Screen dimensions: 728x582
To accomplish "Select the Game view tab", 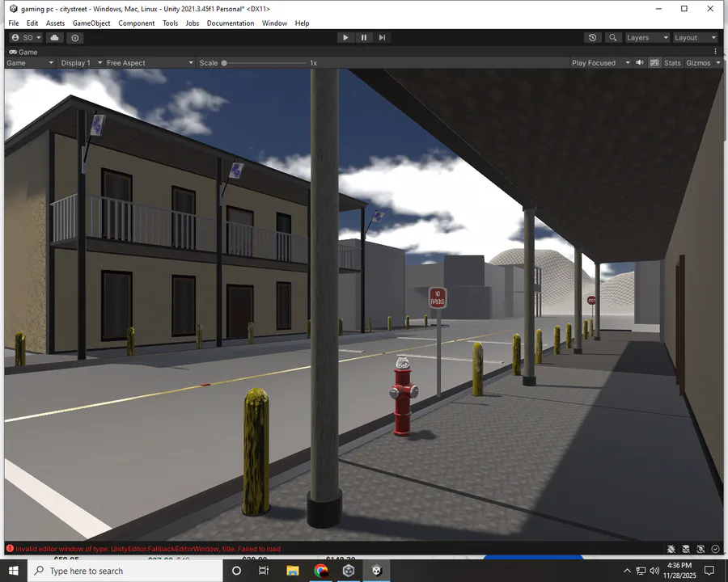I will point(23,52).
